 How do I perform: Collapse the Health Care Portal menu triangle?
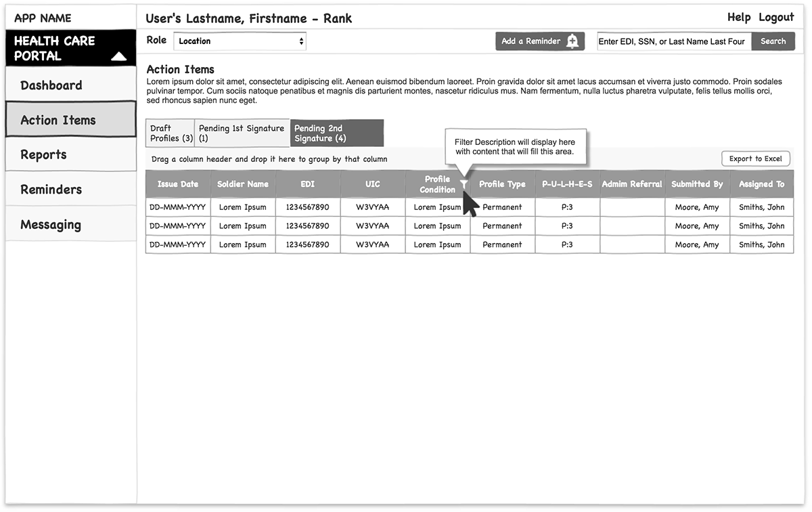tap(119, 57)
